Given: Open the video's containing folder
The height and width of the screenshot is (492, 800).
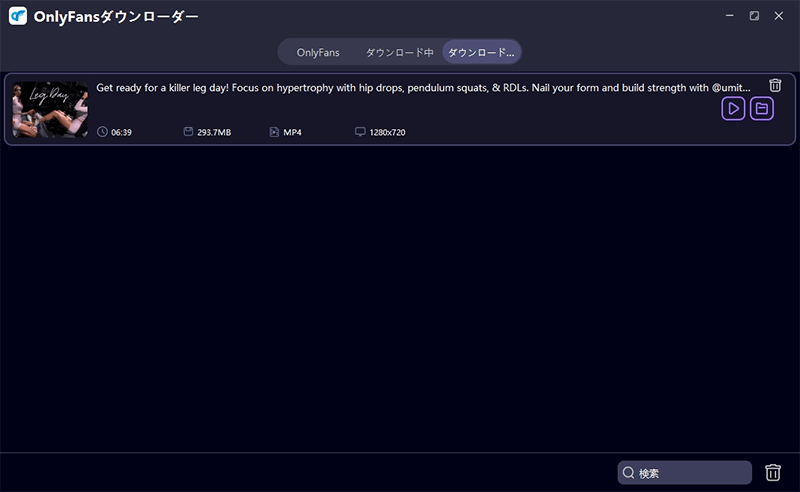Looking at the screenshot, I should coord(762,109).
